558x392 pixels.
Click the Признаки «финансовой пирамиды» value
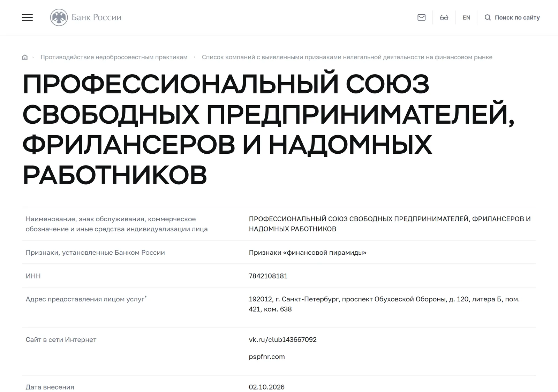tap(308, 253)
